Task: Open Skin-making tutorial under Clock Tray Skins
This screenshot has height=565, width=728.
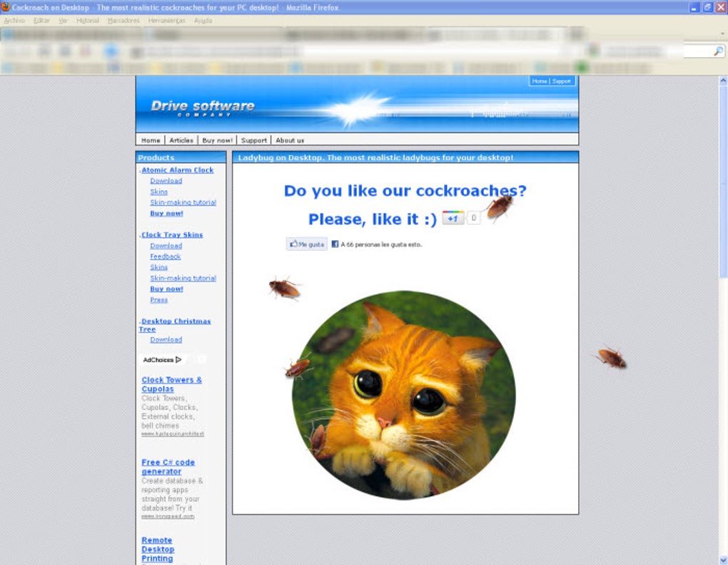Action: click(x=183, y=278)
